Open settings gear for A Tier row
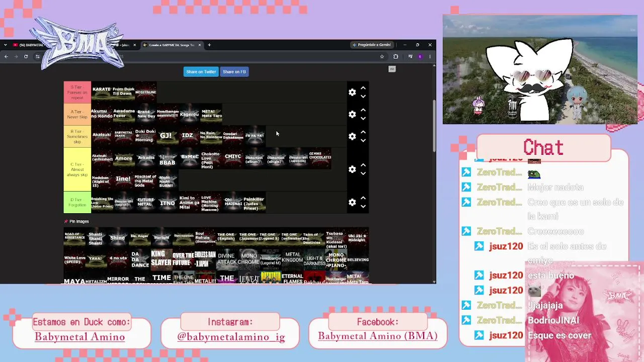This screenshot has height=362, width=644. (352, 114)
